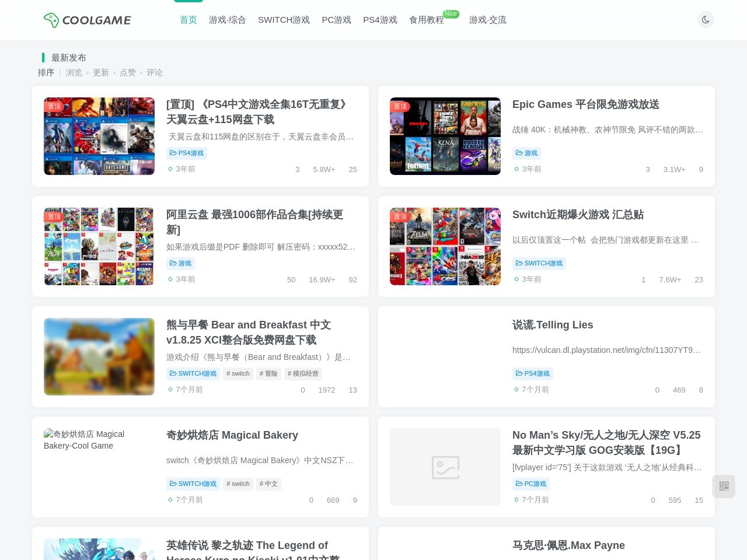
Task: Click the Epic Games thumbnail with Fortnite
Action: pyautogui.click(x=445, y=136)
